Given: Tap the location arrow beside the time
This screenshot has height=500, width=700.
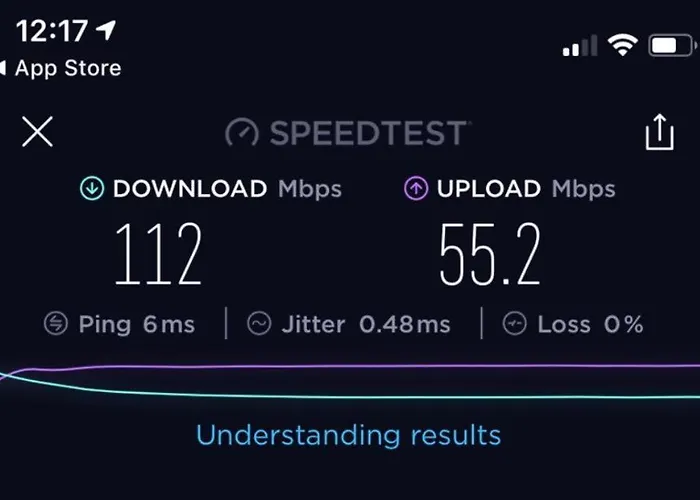Looking at the screenshot, I should pyautogui.click(x=106, y=30).
